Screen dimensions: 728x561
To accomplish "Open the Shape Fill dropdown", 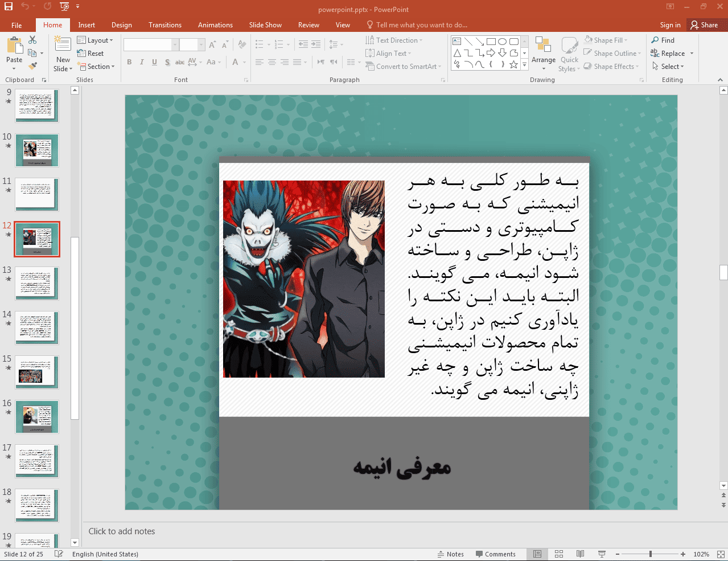I will click(606, 40).
